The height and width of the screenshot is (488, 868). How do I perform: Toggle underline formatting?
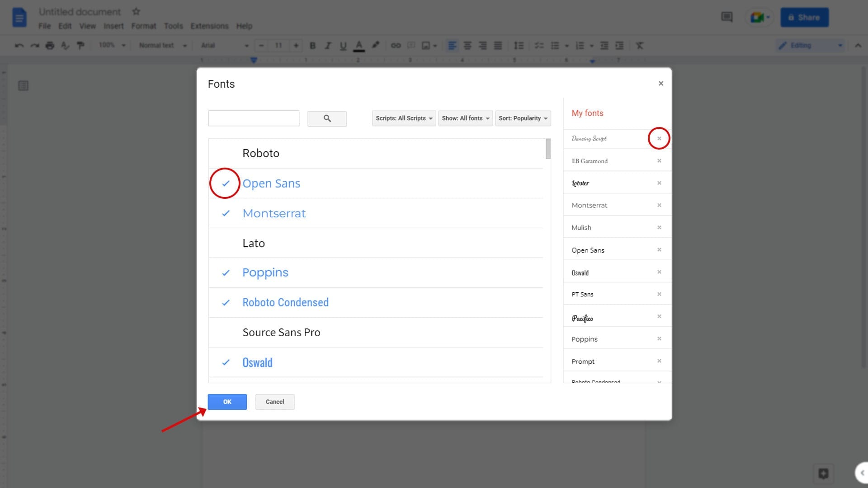(343, 46)
